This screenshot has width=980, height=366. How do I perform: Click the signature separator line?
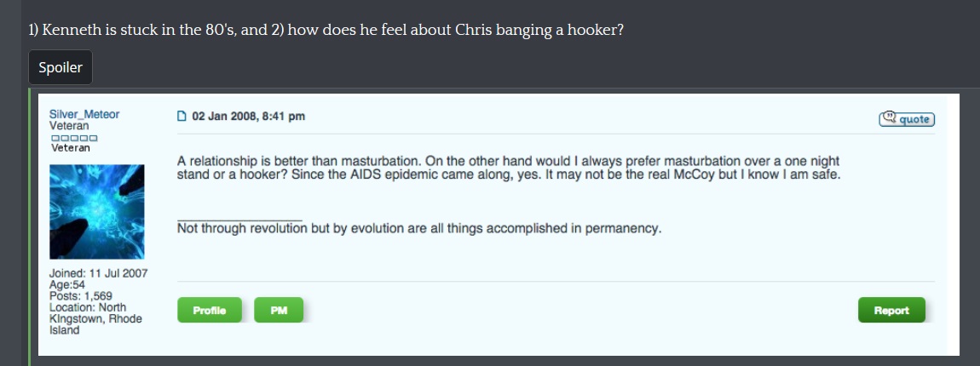tap(239, 220)
